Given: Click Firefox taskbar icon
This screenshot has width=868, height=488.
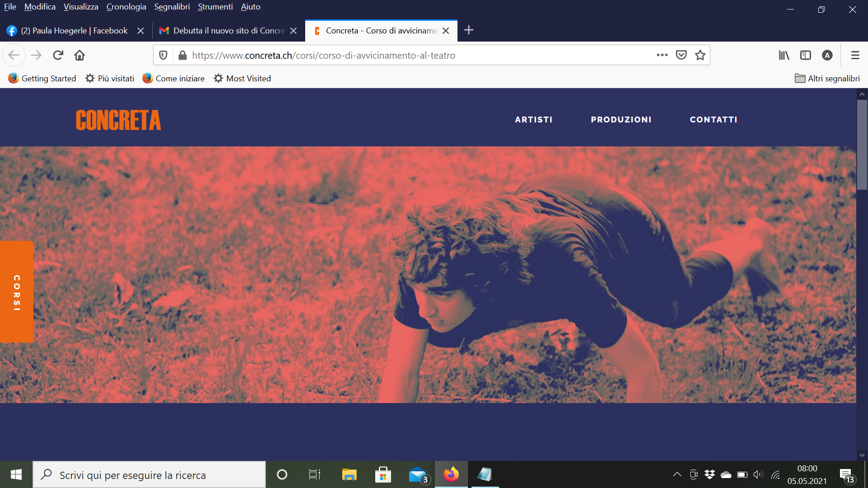Looking at the screenshot, I should (451, 474).
